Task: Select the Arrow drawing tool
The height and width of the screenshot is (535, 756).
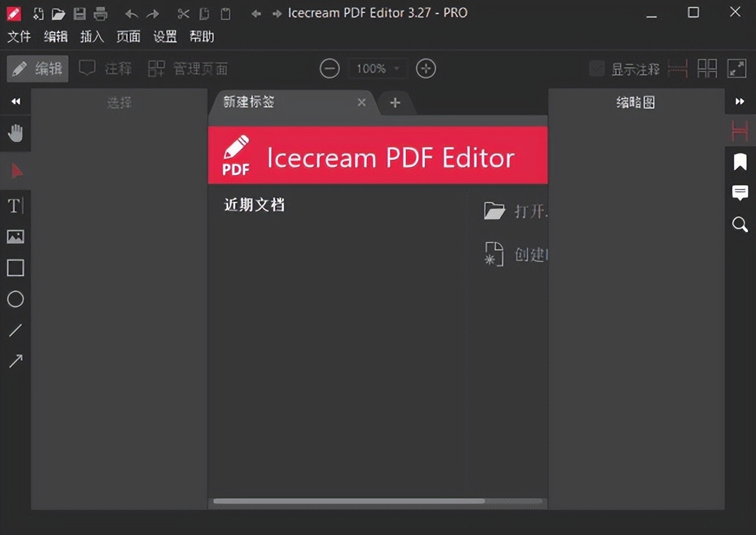Action: [x=15, y=361]
